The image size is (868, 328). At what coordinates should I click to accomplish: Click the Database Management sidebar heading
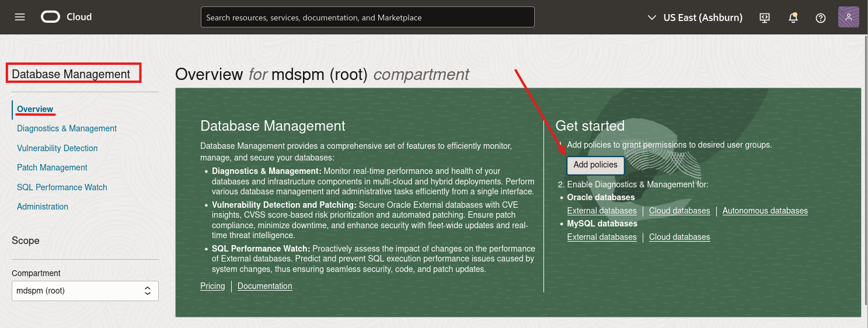71,74
